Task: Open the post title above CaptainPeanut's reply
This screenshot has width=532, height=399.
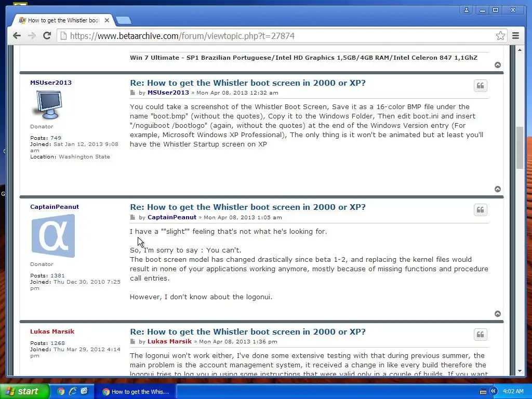Action: coord(248,207)
